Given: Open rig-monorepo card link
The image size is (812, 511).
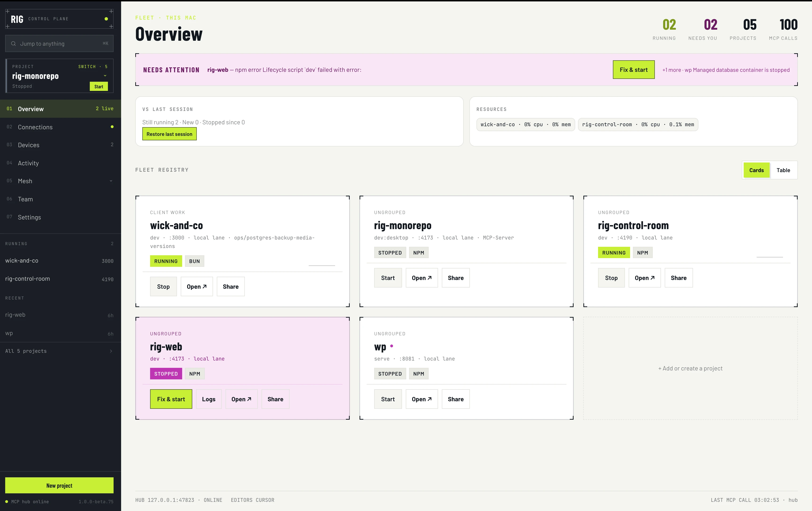Looking at the screenshot, I should click(422, 278).
